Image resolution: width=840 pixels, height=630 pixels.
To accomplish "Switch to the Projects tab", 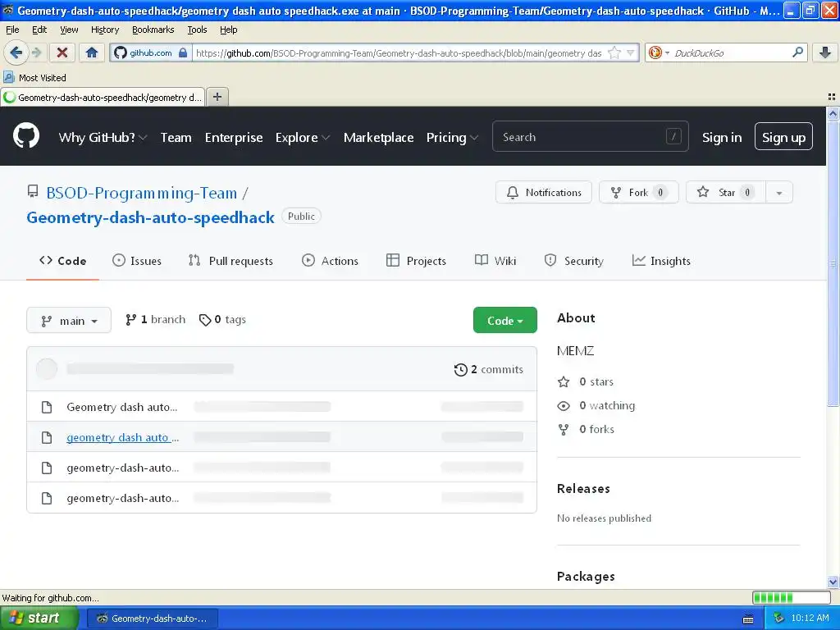I will coord(416,261).
